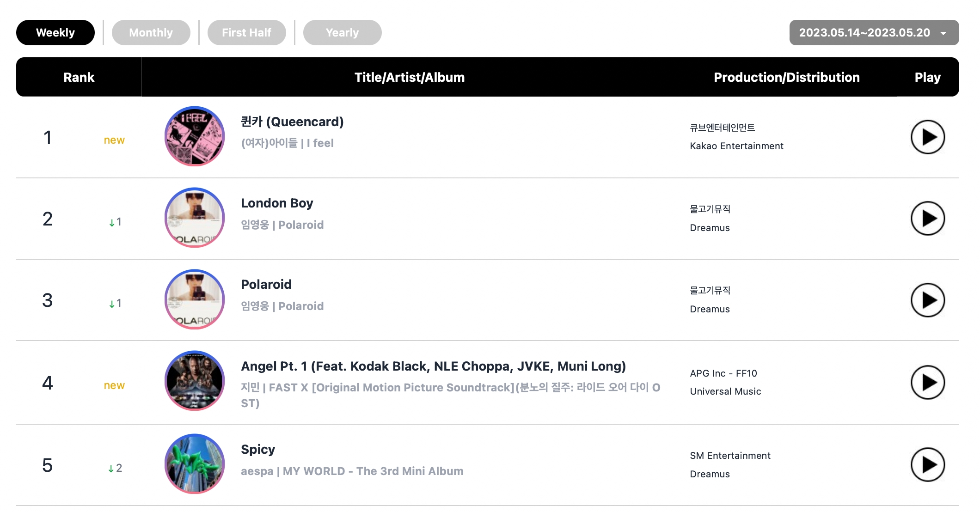The width and height of the screenshot is (980, 512).
Task: Open the 퀸카 (Queencard) song title link
Action: click(x=292, y=122)
